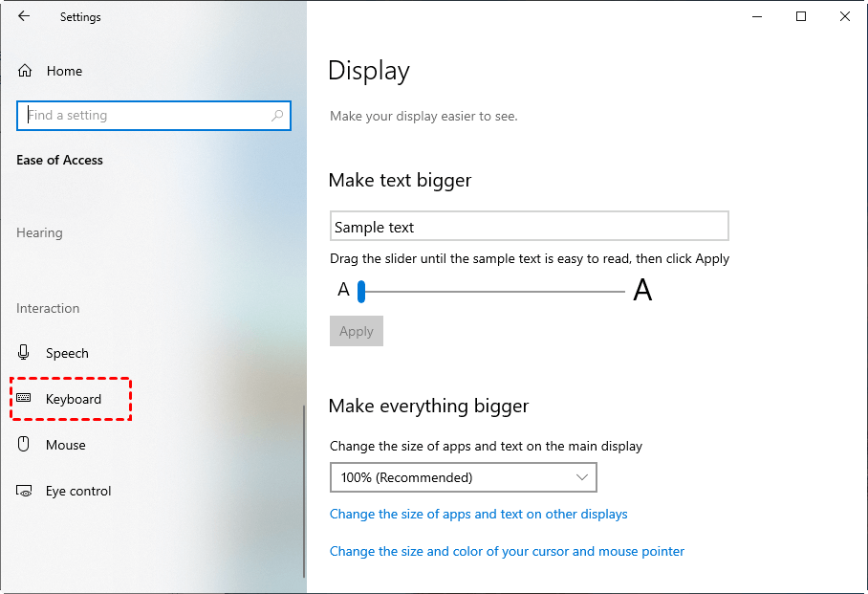Click the Apply button
Image resolution: width=868 pixels, height=594 pixels.
(357, 331)
